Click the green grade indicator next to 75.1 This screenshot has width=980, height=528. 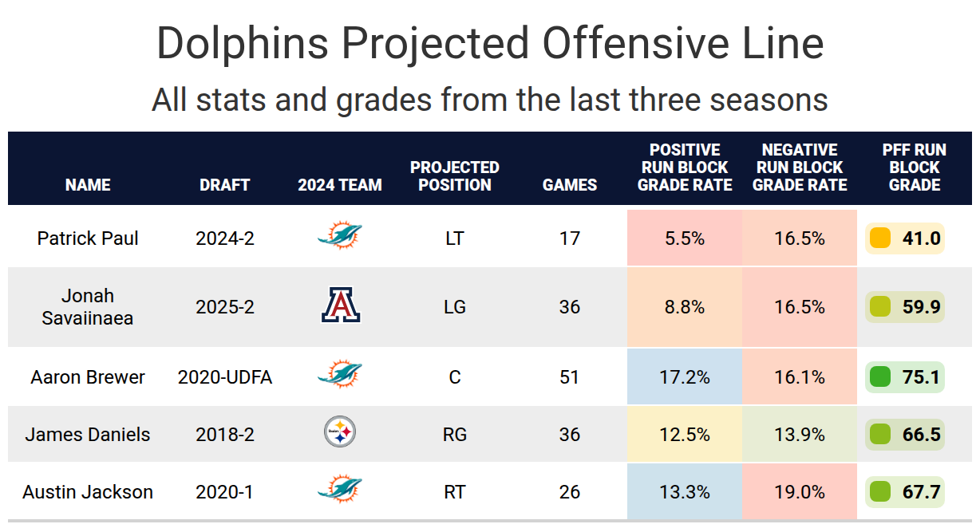pos(879,376)
